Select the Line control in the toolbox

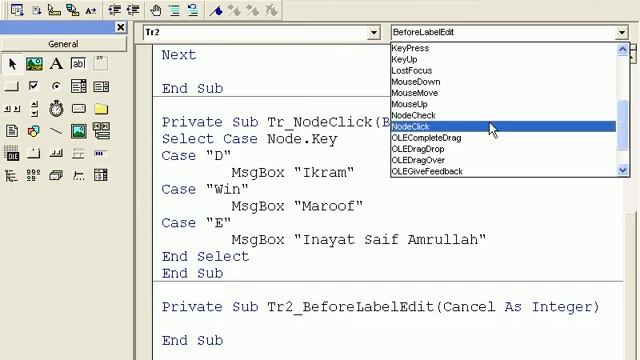tap(56, 131)
